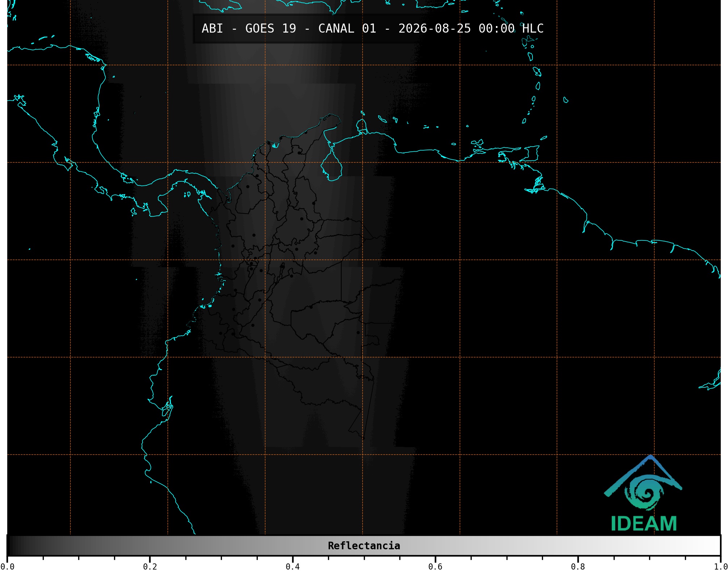The height and width of the screenshot is (571, 728).
Task: Click the colorbar tick label 0.4
Action: tap(293, 567)
